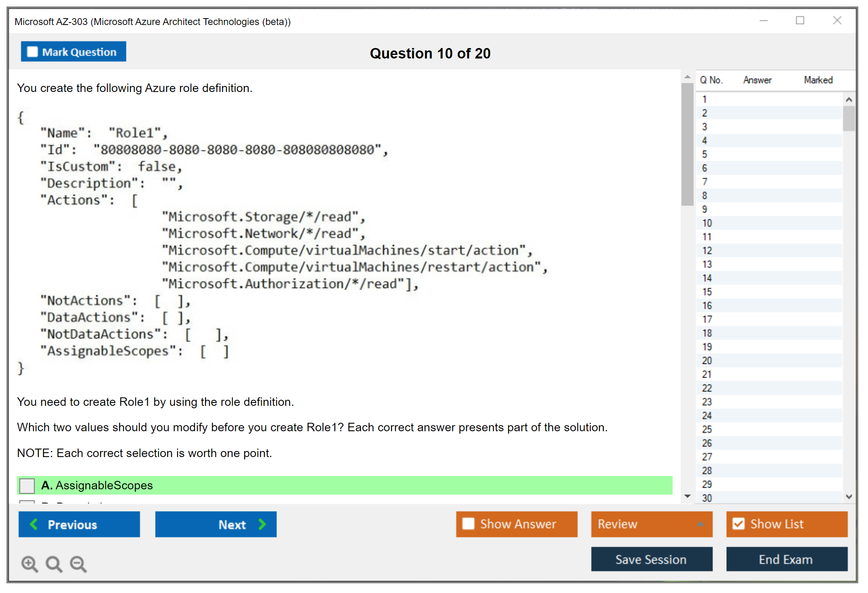Click the End Exam button
Screen dimensions: 868x593
tap(786, 559)
